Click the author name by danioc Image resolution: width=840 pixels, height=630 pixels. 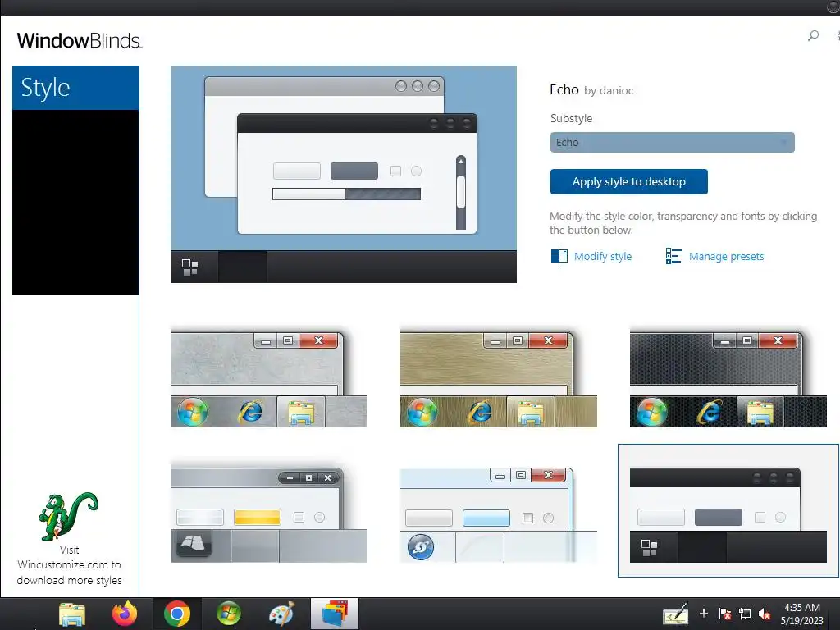(609, 90)
